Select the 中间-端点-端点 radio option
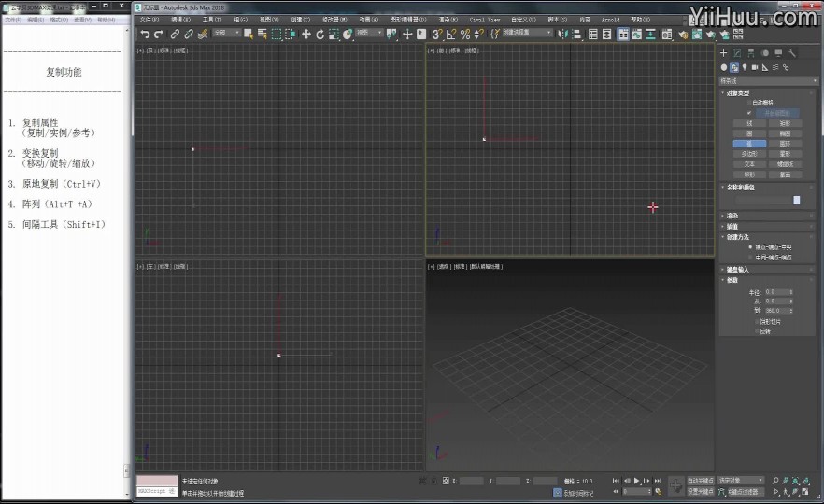 (750, 258)
